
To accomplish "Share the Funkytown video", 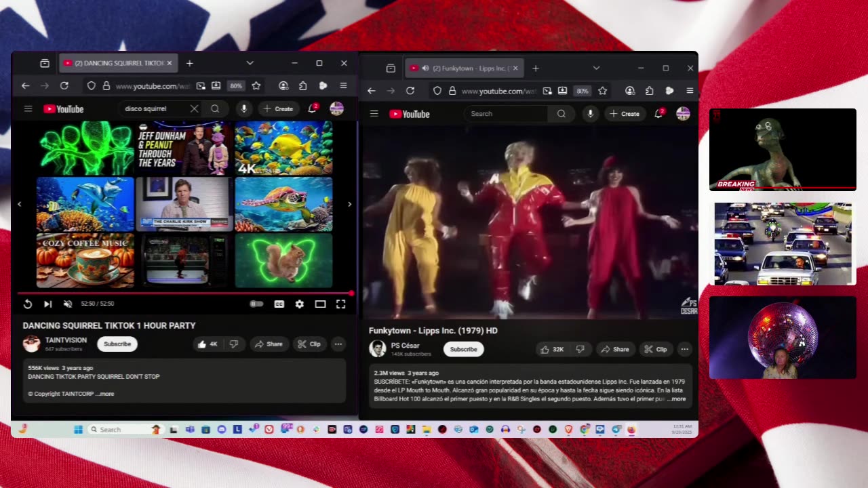I will (x=615, y=350).
